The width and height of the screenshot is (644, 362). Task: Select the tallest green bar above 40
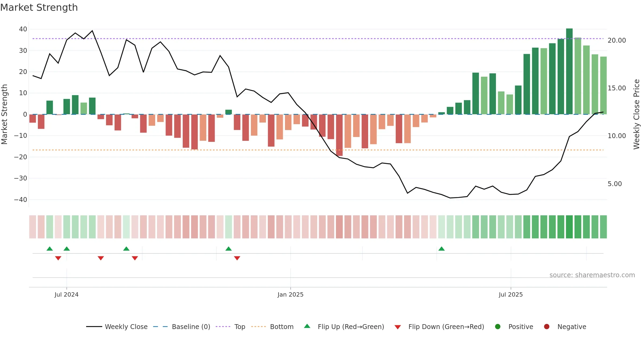point(569,71)
